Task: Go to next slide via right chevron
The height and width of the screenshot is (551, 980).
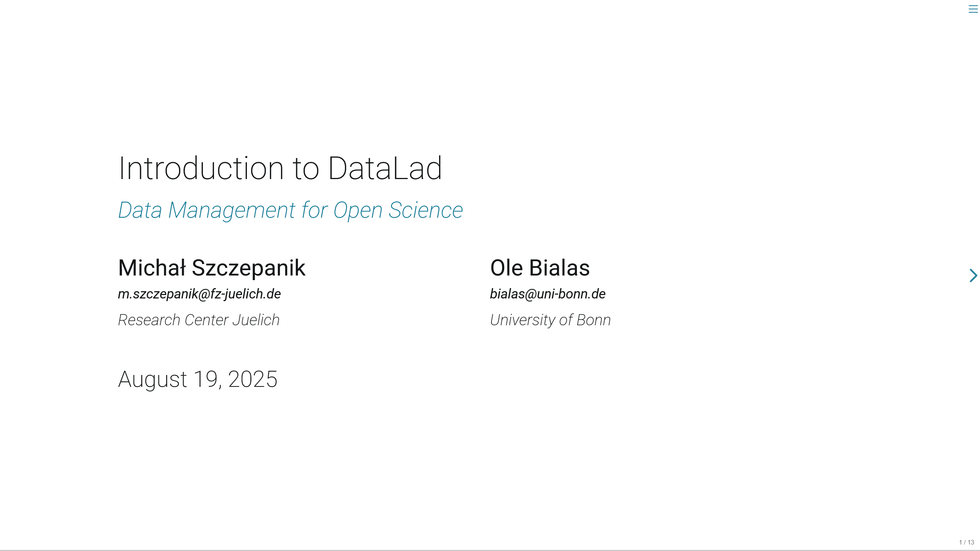Action: [x=973, y=275]
